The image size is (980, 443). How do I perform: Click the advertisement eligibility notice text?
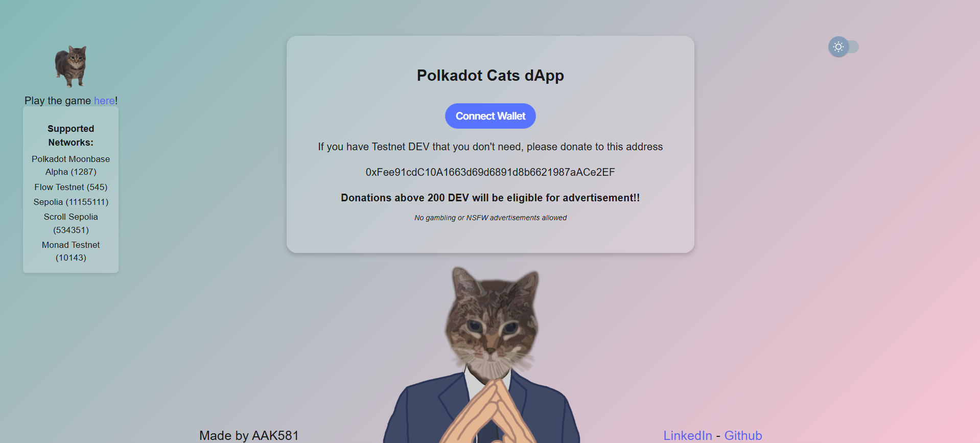pos(490,198)
